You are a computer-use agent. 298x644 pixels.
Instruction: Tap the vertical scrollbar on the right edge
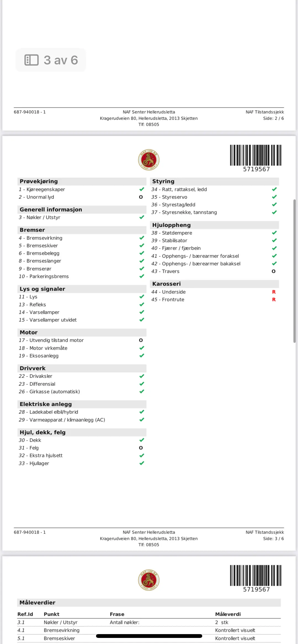(x=294, y=271)
